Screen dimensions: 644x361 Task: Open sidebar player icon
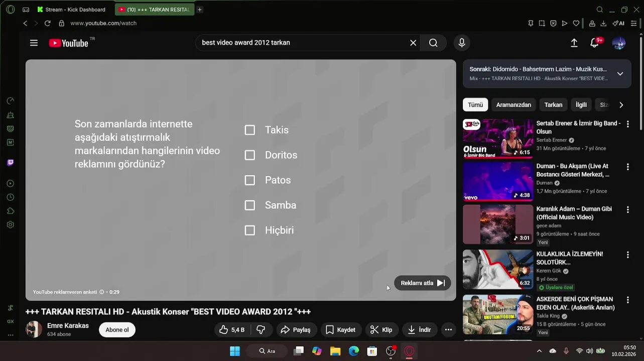[x=10, y=184]
